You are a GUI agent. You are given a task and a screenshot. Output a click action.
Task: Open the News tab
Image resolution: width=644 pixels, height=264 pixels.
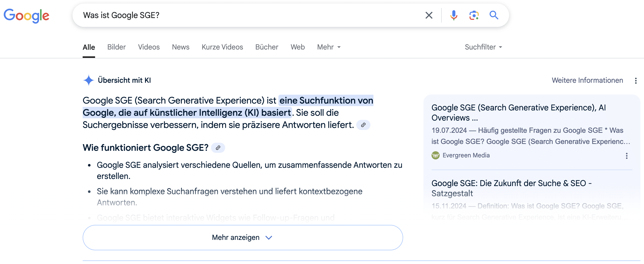tap(181, 47)
